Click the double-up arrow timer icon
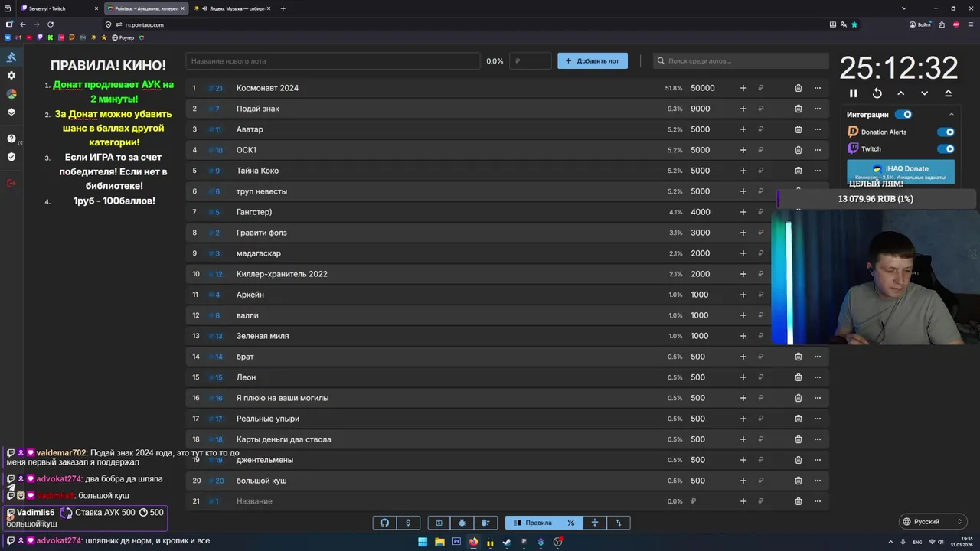The image size is (980, 551). pyautogui.click(x=949, y=93)
